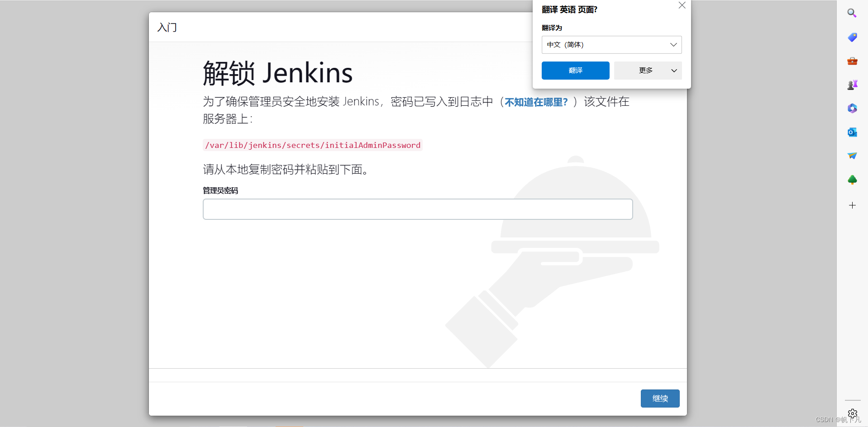This screenshot has width=868, height=427.
Task: Open Outlook from the sidebar
Action: click(852, 132)
